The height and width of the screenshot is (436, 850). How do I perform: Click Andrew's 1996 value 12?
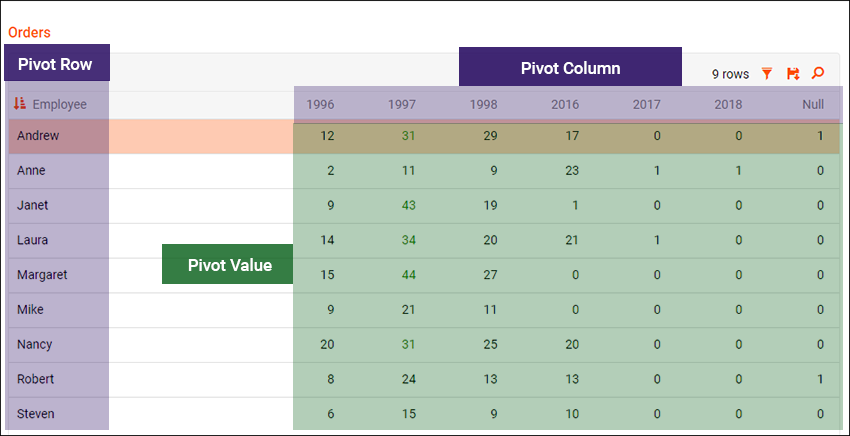(327, 136)
